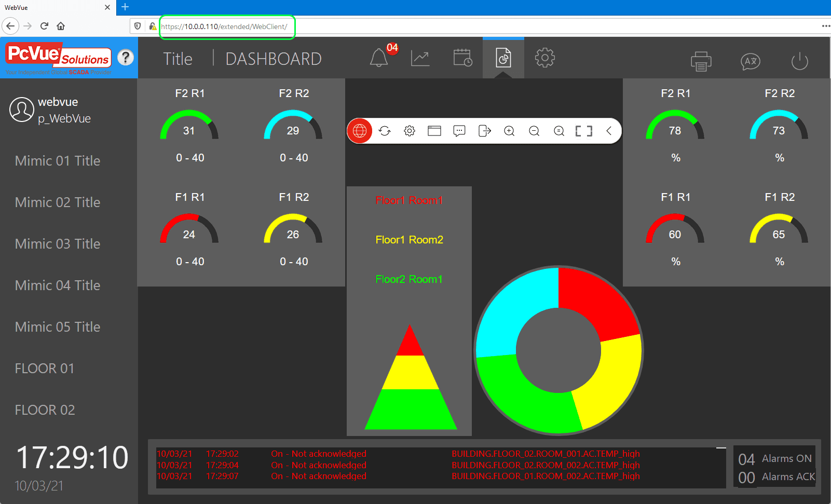Image resolution: width=831 pixels, height=504 pixels.
Task: Click the printer icon
Action: (701, 61)
